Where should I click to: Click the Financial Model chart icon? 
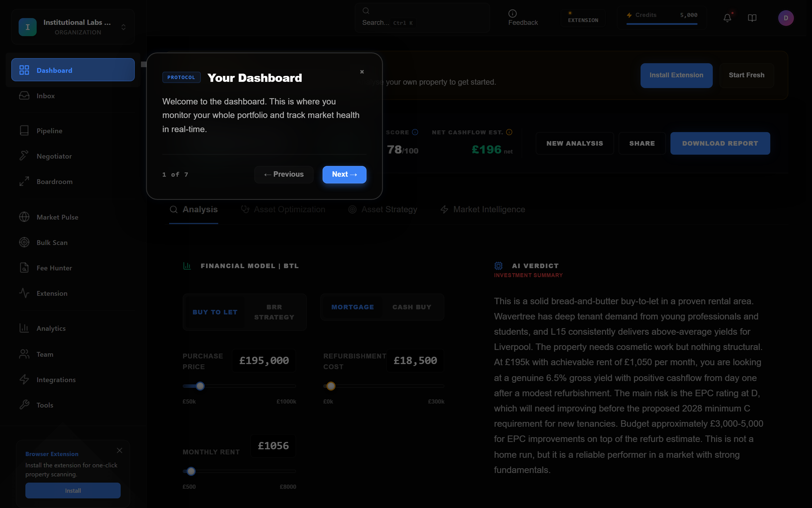[187, 266]
